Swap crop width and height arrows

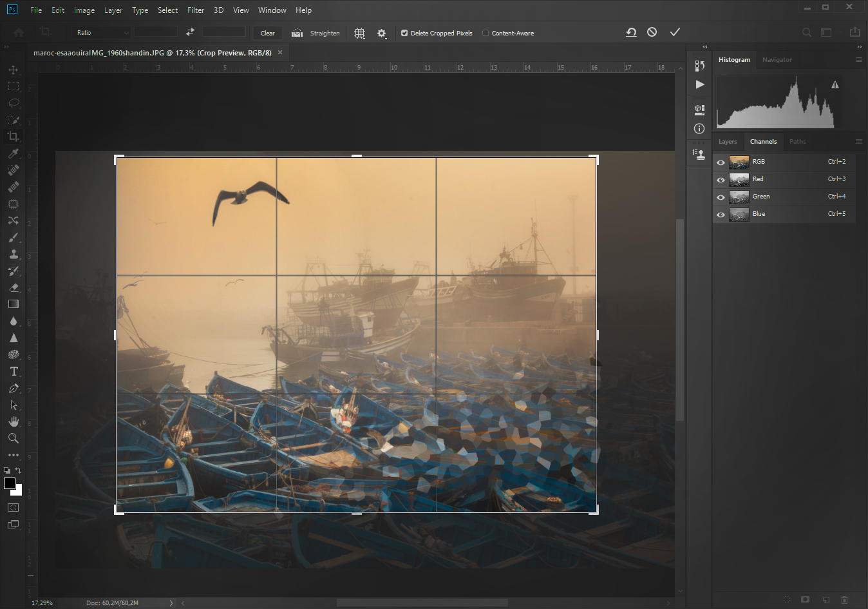coord(190,32)
